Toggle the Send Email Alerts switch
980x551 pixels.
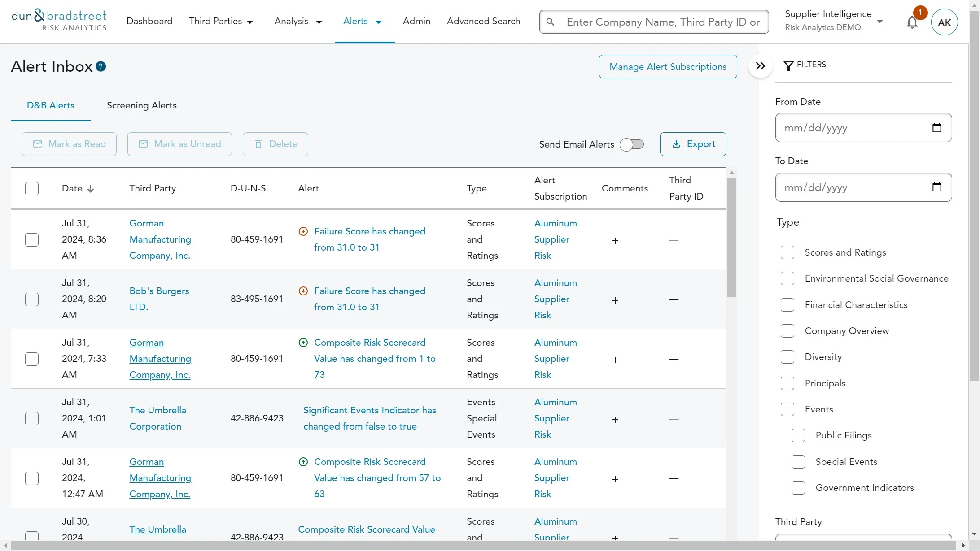[x=631, y=144]
